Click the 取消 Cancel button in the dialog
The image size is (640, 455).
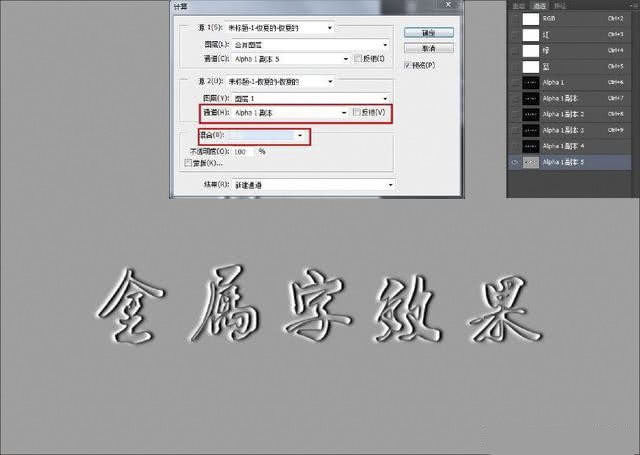pos(429,49)
